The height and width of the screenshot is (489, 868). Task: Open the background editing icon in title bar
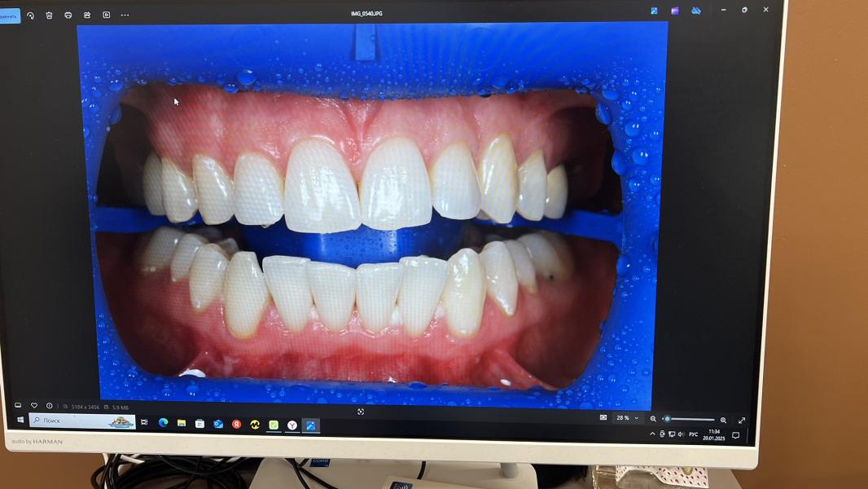point(655,11)
